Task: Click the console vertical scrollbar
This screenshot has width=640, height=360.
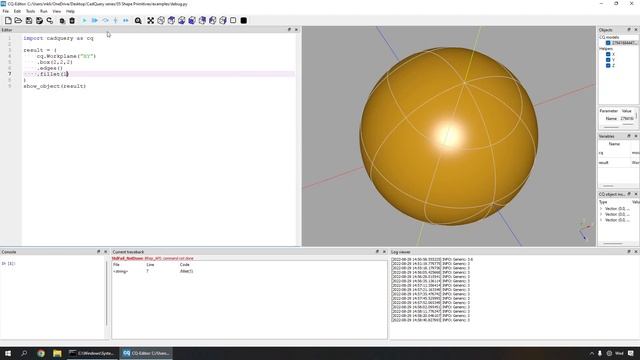Action: click(x=107, y=294)
